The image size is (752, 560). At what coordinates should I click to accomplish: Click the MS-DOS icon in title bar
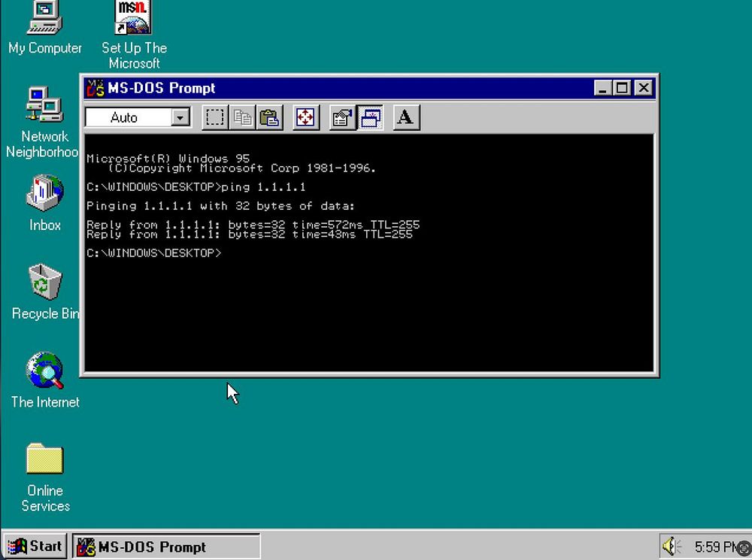95,88
